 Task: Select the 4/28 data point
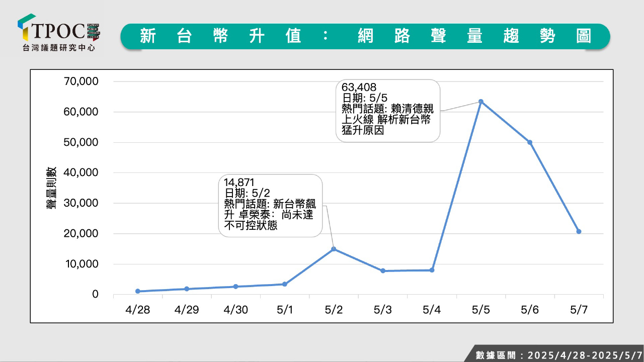138,291
